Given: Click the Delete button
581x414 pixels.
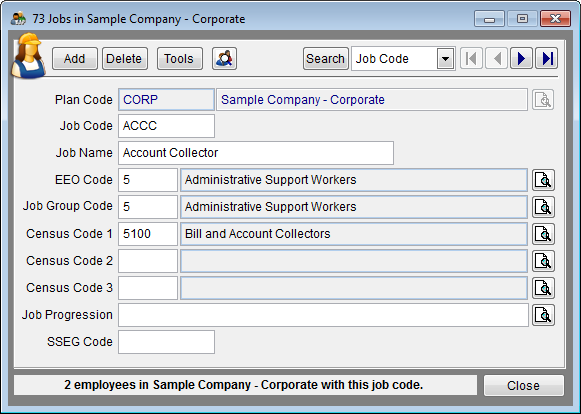Looking at the screenshot, I should coord(125,59).
